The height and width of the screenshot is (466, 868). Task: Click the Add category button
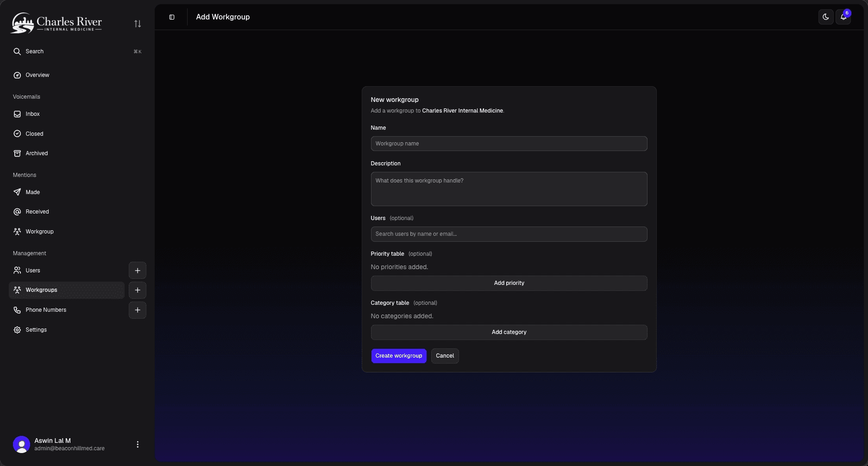point(509,332)
